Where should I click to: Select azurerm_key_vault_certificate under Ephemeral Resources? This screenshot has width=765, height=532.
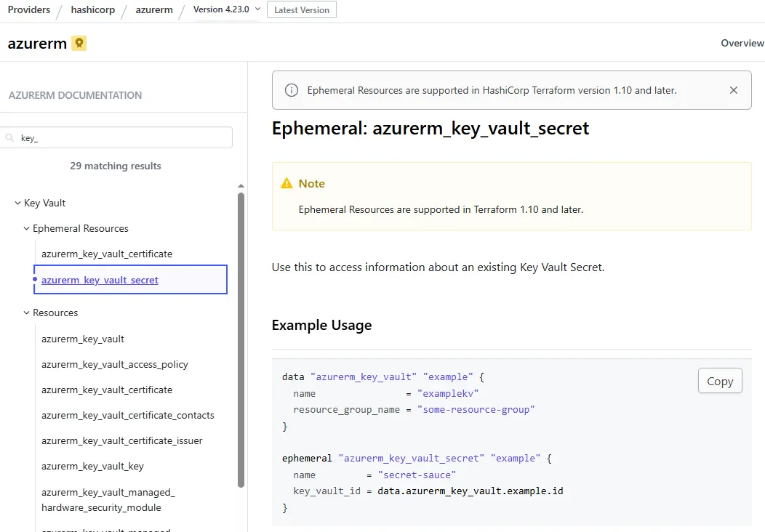pos(107,254)
